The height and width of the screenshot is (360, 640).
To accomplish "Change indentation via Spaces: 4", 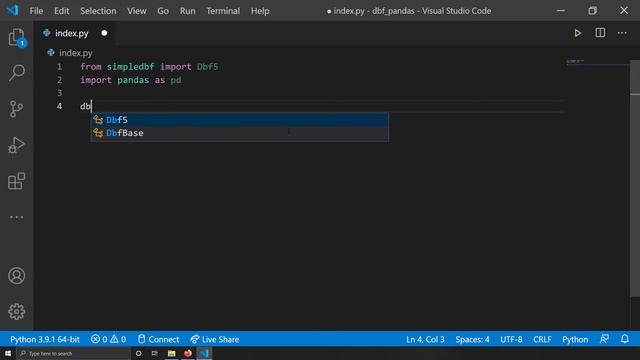I will pyautogui.click(x=472, y=339).
